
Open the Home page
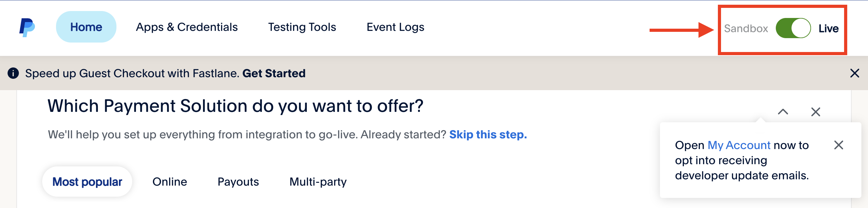[x=86, y=27]
